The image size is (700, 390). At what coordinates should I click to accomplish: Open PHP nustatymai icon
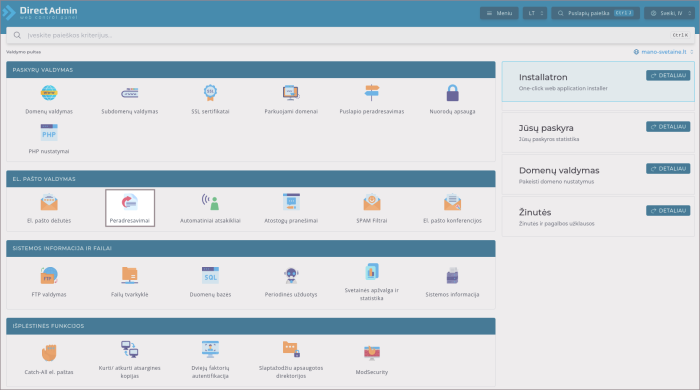pos(49,133)
